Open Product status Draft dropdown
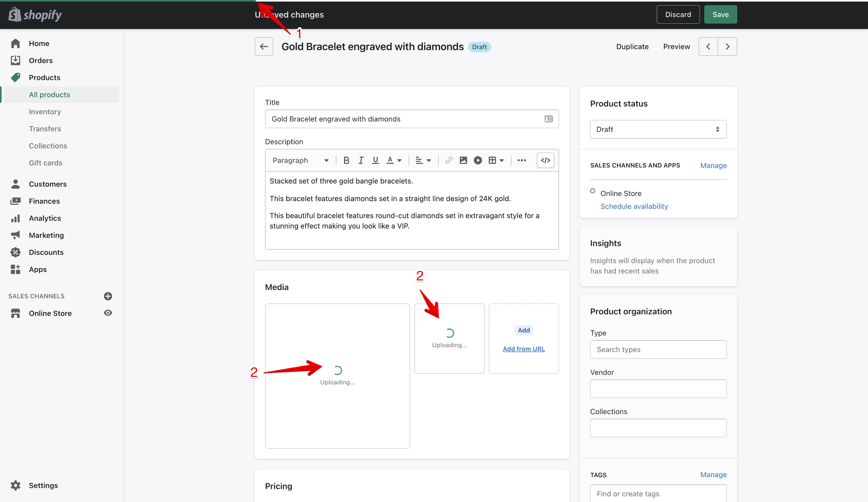The width and height of the screenshot is (868, 502). tap(658, 129)
